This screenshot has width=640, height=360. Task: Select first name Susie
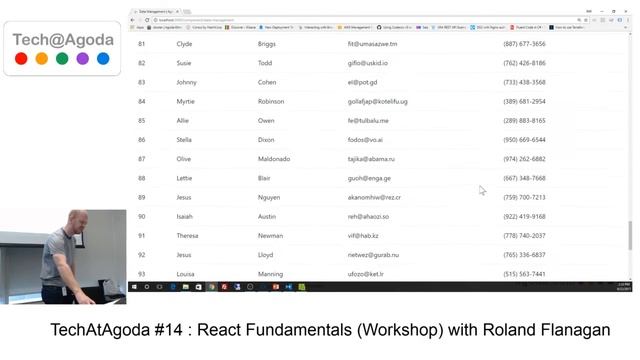(x=184, y=63)
